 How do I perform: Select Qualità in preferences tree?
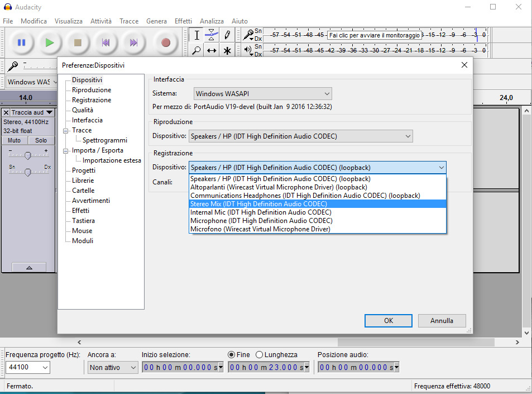pos(83,110)
